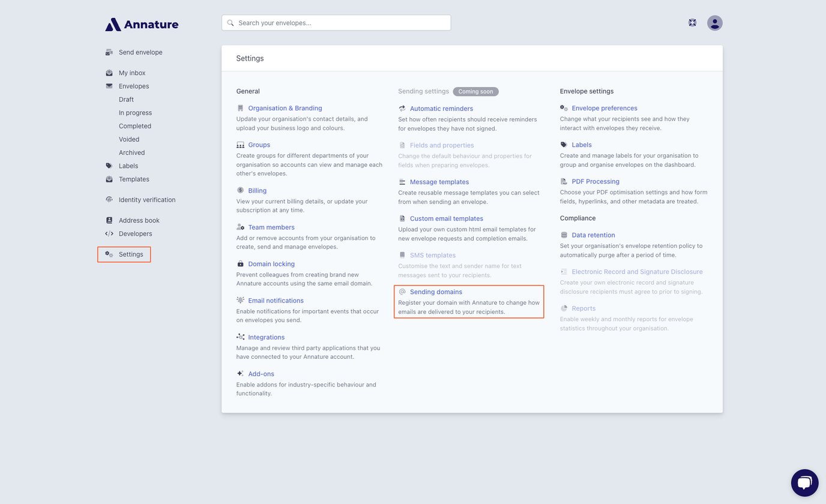Click the Identity verification fingerprint icon
The width and height of the screenshot is (826, 504).
109,200
